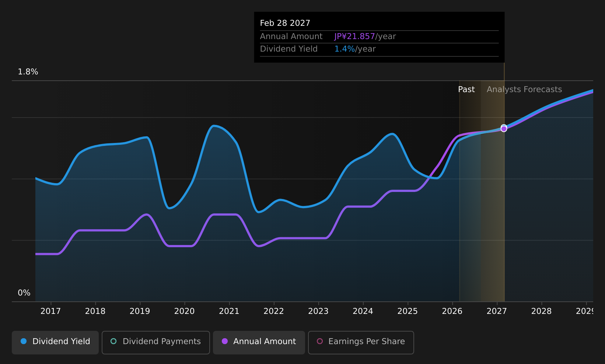Click the 1.8% y-axis label
Image resolution: width=605 pixels, height=364 pixels.
click(28, 72)
